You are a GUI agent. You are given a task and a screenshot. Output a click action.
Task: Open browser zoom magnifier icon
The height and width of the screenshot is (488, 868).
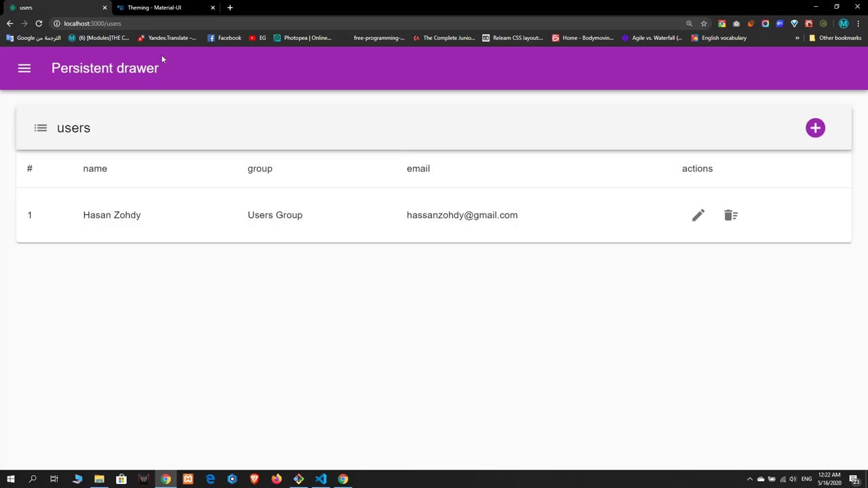689,24
